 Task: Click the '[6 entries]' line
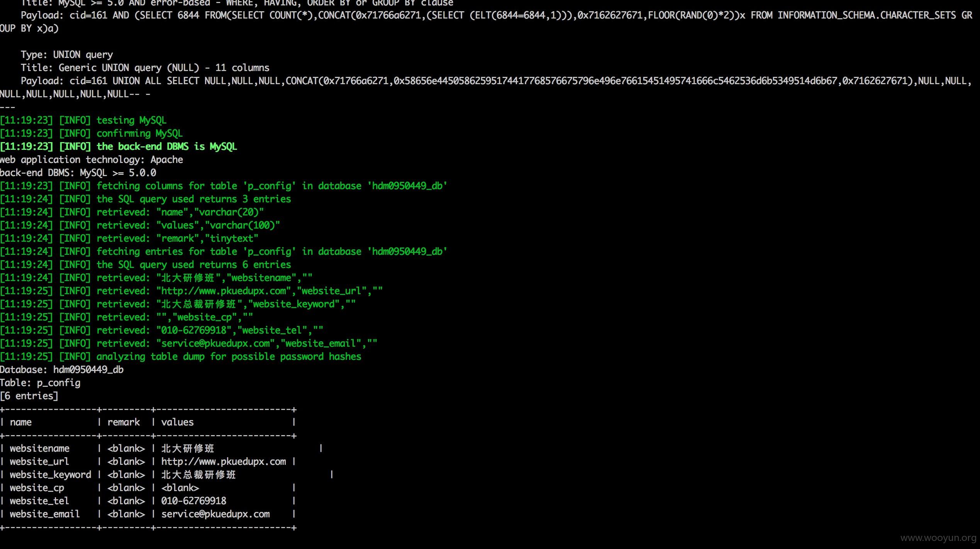click(29, 396)
